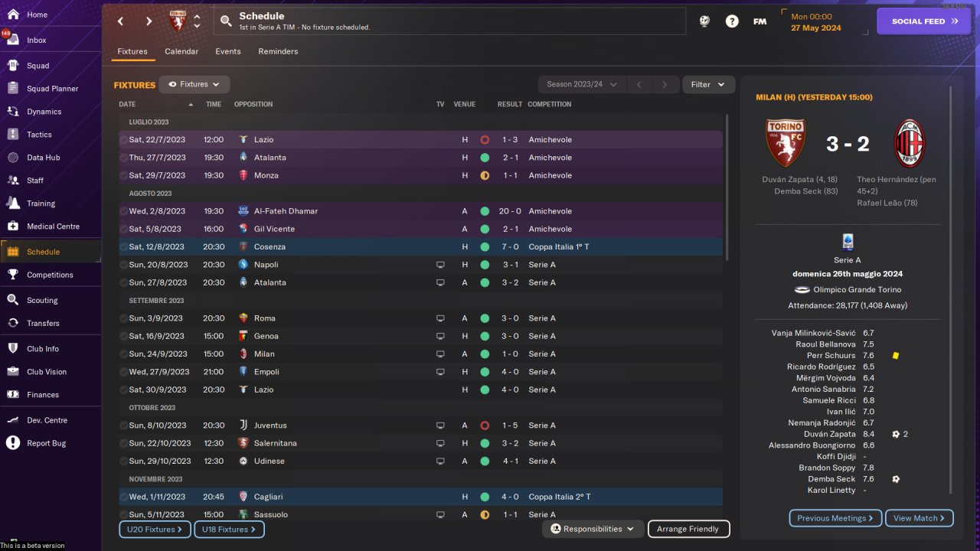
Task: Click the fixtures list vertical scrollbar
Action: pos(727,186)
